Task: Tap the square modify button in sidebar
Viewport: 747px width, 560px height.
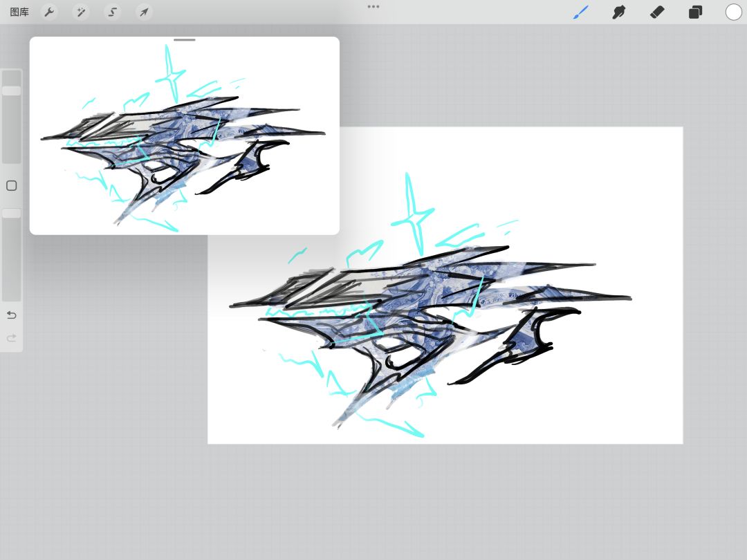Action: 12,186
